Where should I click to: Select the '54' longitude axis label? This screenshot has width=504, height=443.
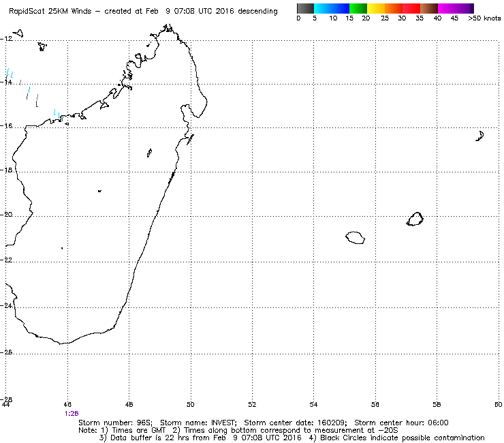[313, 404]
